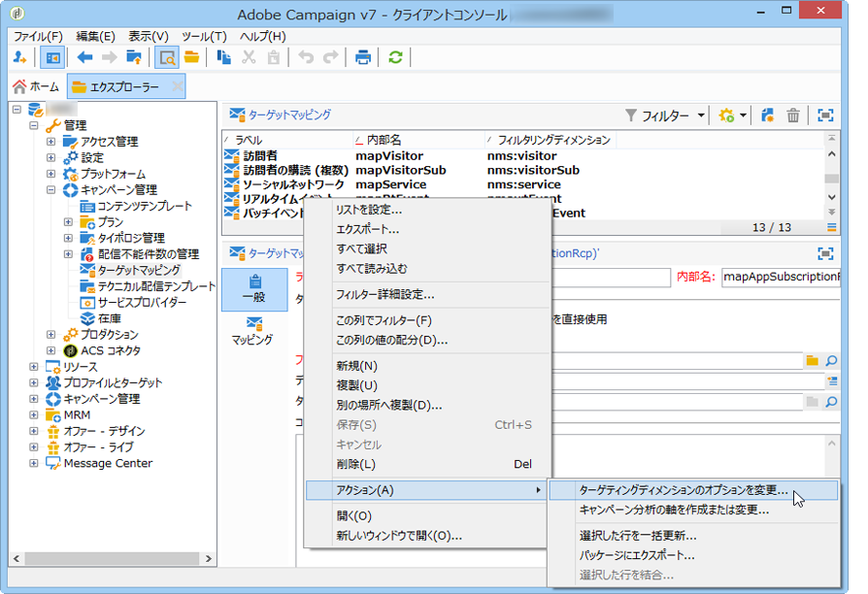Click the new item star icon
The height and width of the screenshot is (594, 868).
tap(725, 115)
